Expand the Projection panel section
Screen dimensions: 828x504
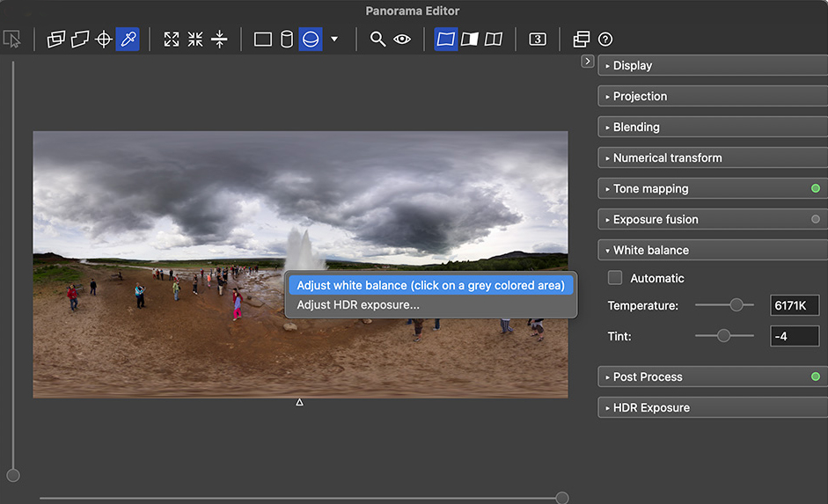640,96
